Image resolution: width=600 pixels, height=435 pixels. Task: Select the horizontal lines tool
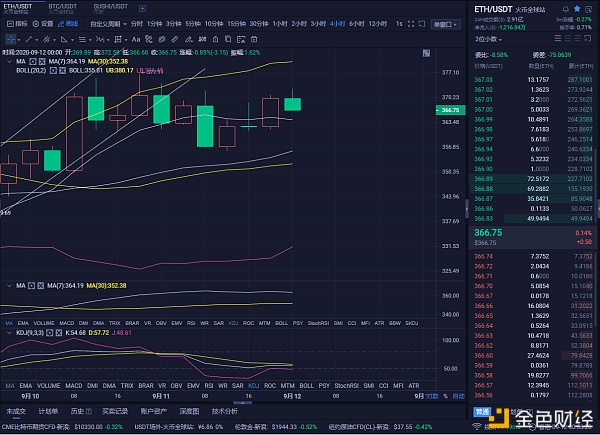[82, 39]
